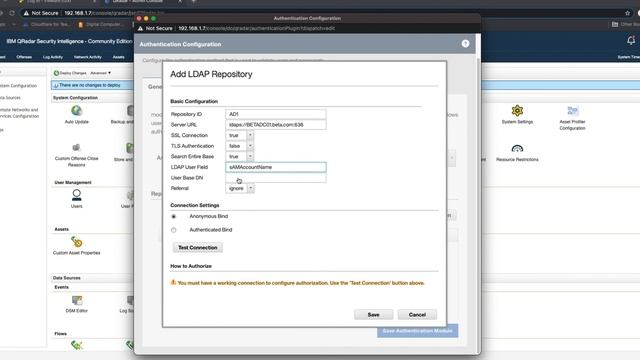This screenshot has width=640, height=360.
Task: Select Data Sources in left sidebar
Action: [10, 98]
